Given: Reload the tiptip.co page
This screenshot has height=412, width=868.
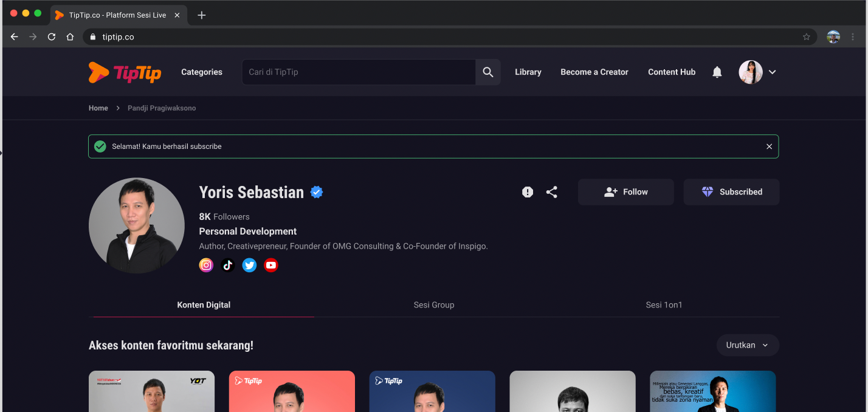Looking at the screenshot, I should click(52, 36).
